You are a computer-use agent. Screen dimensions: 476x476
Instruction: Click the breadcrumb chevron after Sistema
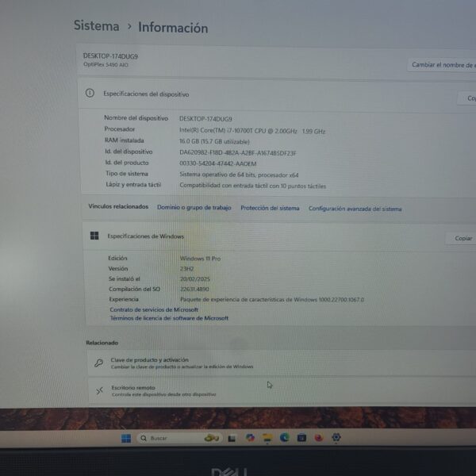[129, 26]
